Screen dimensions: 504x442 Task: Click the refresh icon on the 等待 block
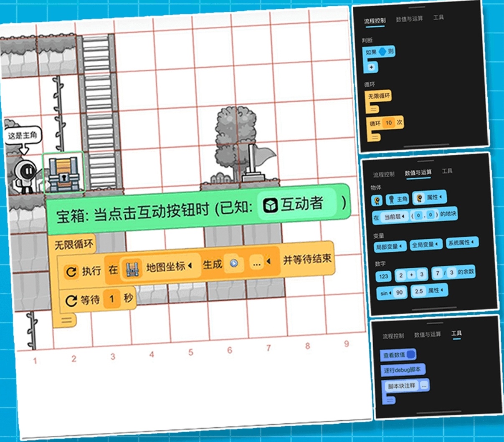[x=71, y=300]
